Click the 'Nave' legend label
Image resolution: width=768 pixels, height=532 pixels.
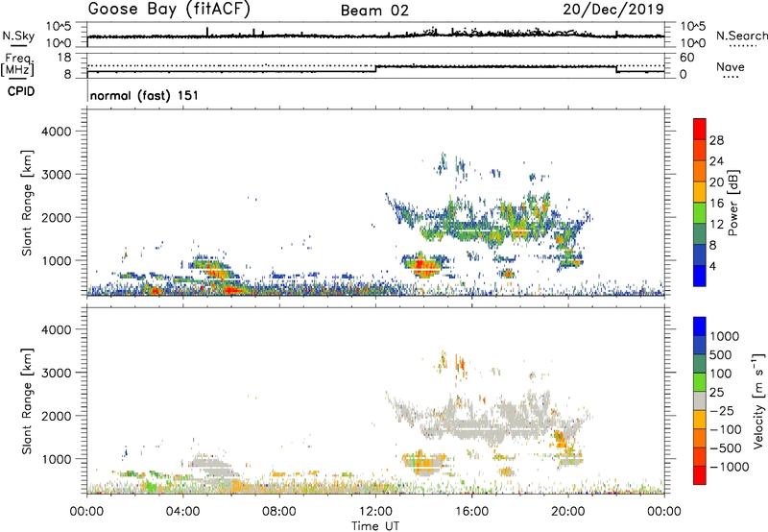coord(731,66)
